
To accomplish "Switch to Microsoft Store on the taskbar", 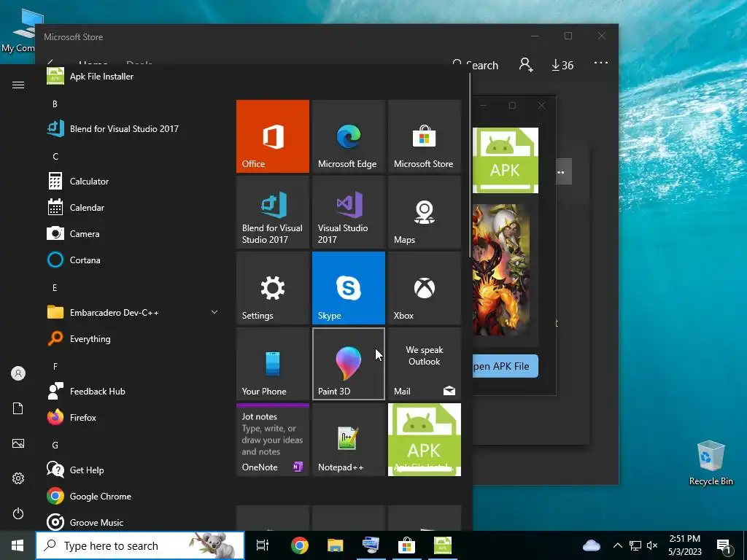I will click(406, 545).
